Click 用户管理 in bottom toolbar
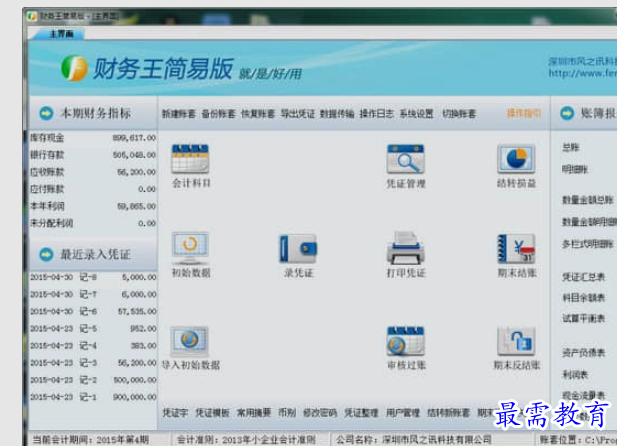Screen dimensions: 617x446 click(403, 413)
